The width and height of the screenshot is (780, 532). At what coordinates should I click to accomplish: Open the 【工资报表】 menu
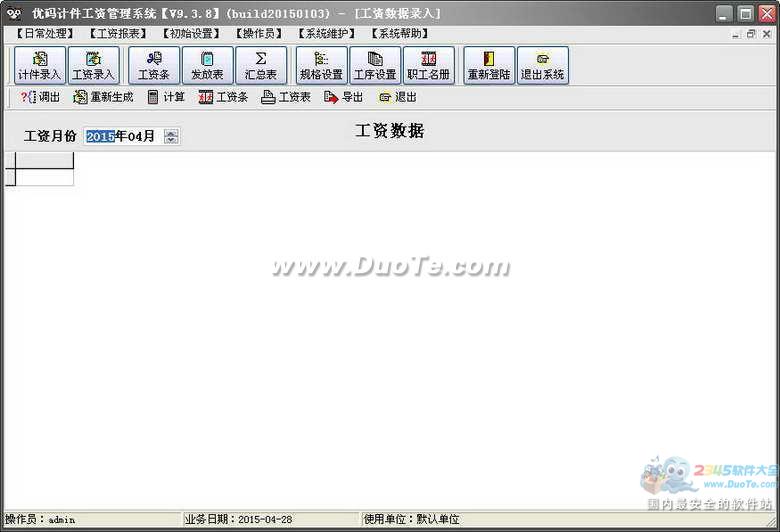pyautogui.click(x=116, y=34)
